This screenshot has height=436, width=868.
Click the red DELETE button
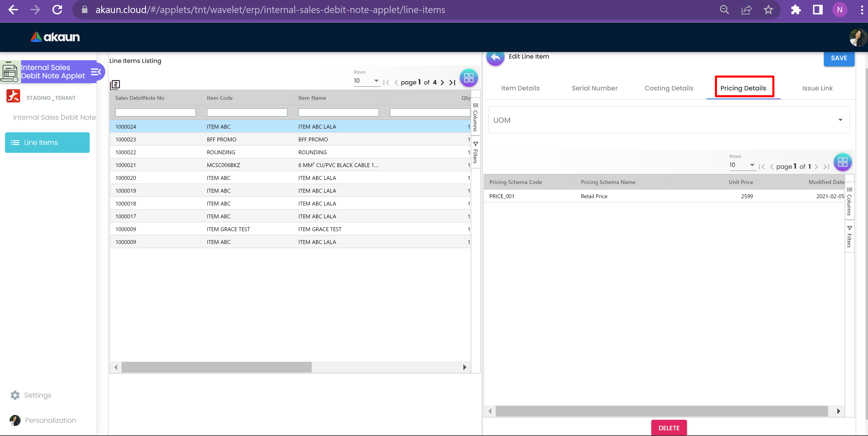pyautogui.click(x=668, y=428)
